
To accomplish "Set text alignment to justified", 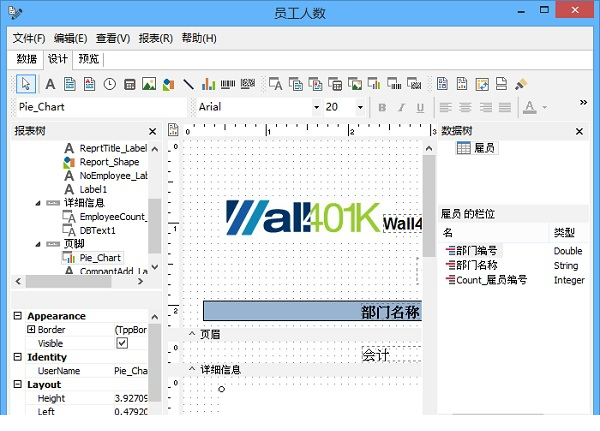I will pos(505,108).
